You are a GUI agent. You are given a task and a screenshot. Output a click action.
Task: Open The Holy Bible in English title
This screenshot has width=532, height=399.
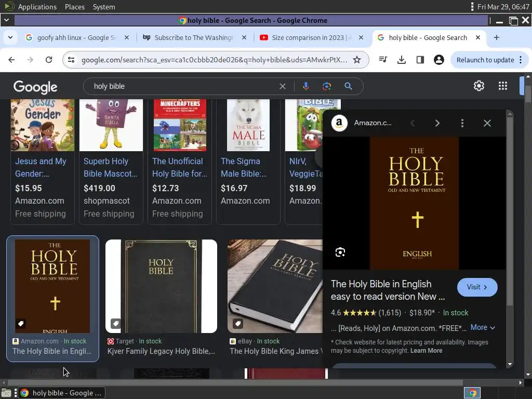coord(388,290)
